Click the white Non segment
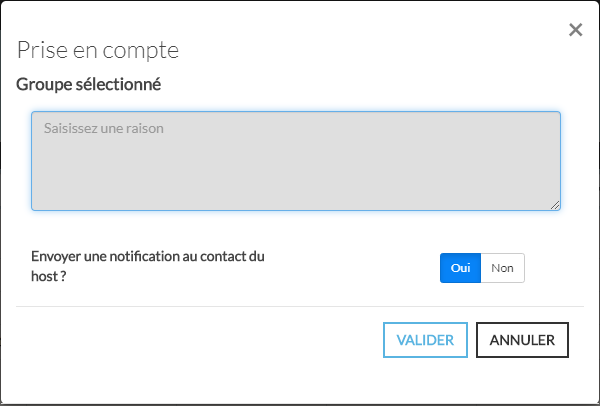Viewport: 600px width, 406px height. [502, 268]
